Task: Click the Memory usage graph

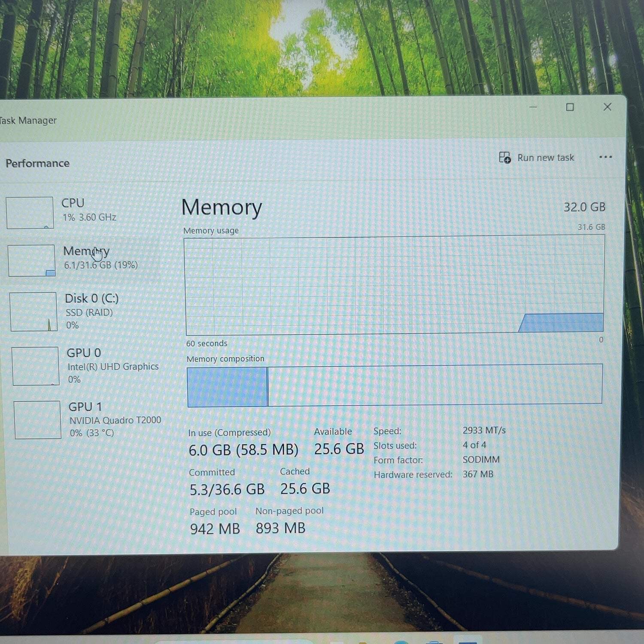Action: pyautogui.click(x=394, y=286)
